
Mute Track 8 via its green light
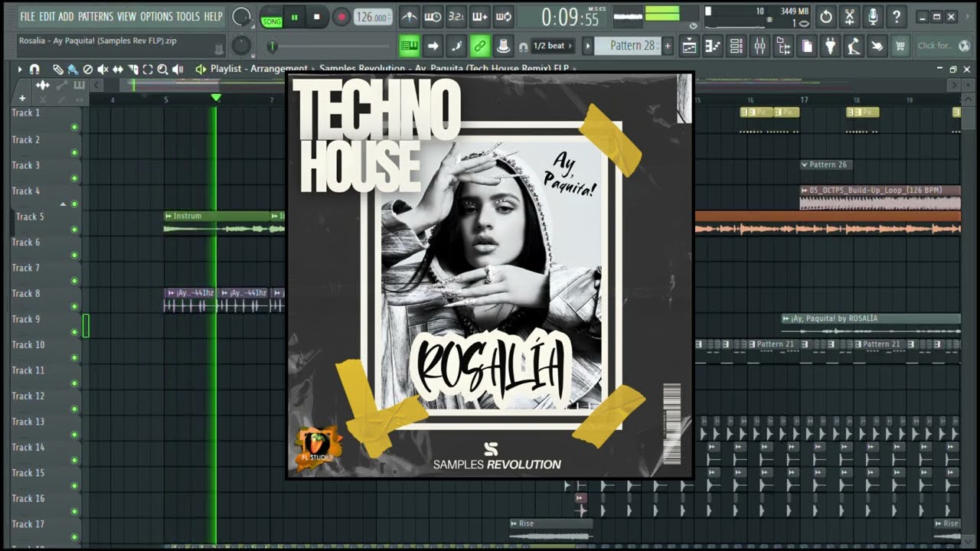(x=74, y=306)
